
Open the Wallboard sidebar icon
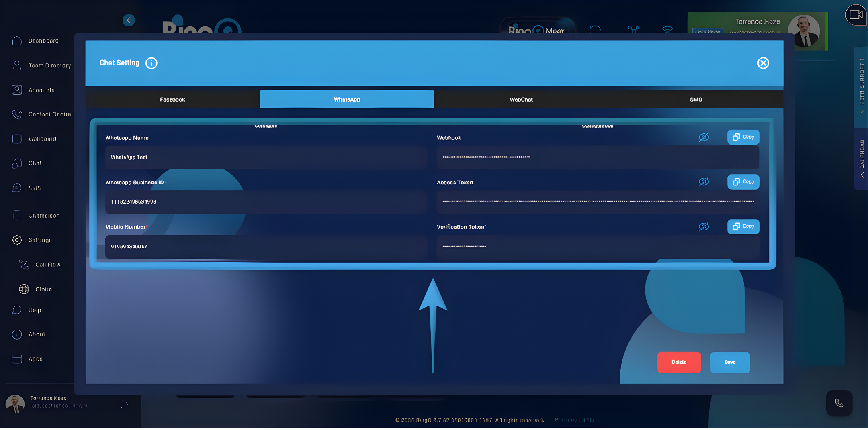click(x=17, y=139)
